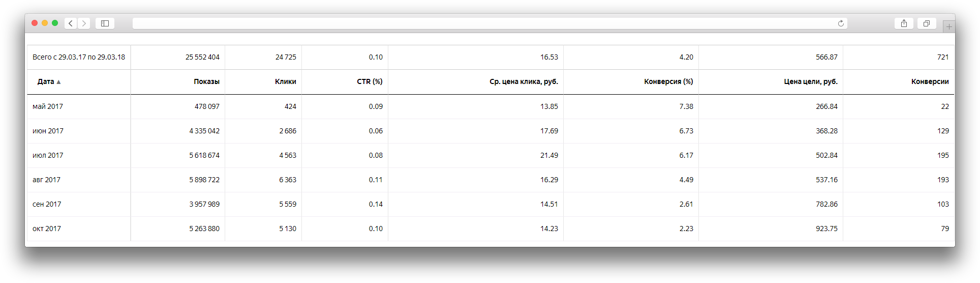
Task: Sort by CTR (%) column header
Action: (x=370, y=81)
